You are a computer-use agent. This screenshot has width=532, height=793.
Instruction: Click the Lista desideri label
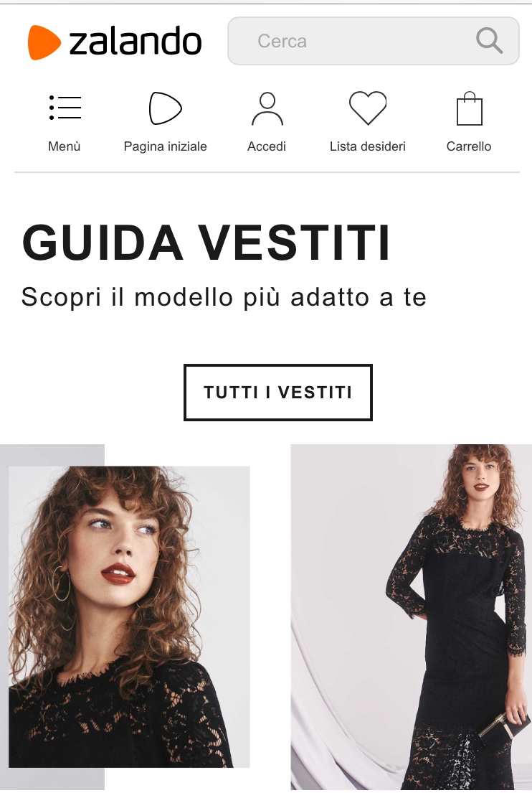tap(367, 146)
